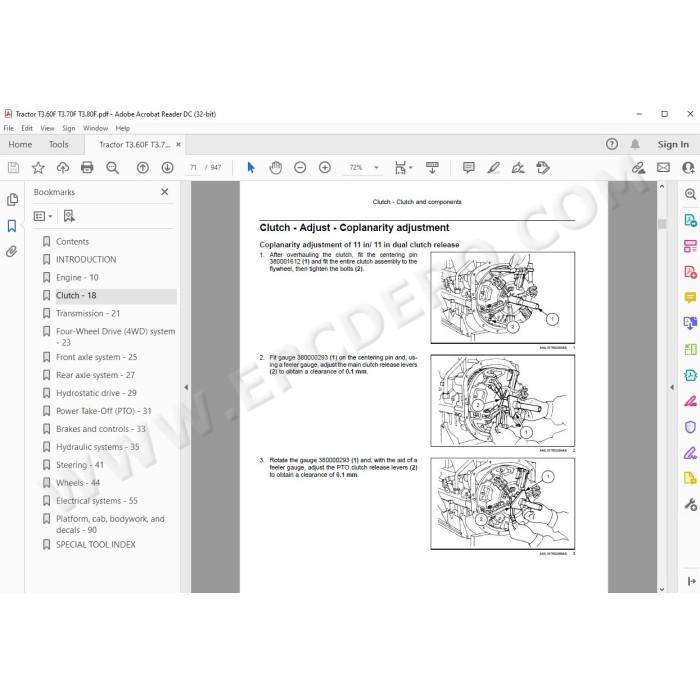Collapse the right tools pane arrow
This screenshot has height=700, width=700.
pos(672,388)
